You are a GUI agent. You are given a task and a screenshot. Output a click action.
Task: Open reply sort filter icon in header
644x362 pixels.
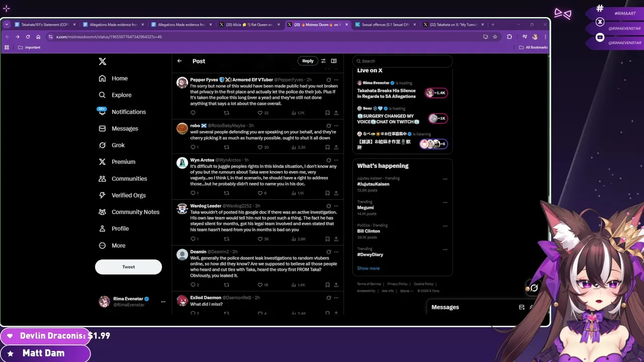[x=324, y=61]
